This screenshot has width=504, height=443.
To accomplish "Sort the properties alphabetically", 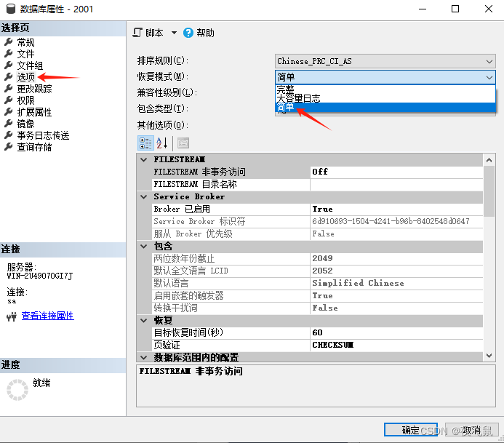I will [162, 143].
